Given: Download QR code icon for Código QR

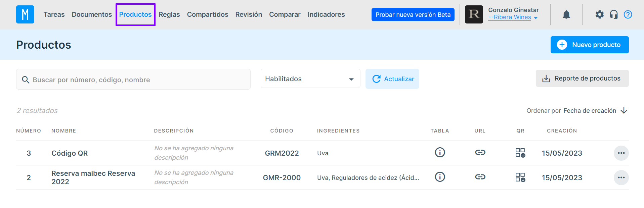Looking at the screenshot, I should point(520,153).
